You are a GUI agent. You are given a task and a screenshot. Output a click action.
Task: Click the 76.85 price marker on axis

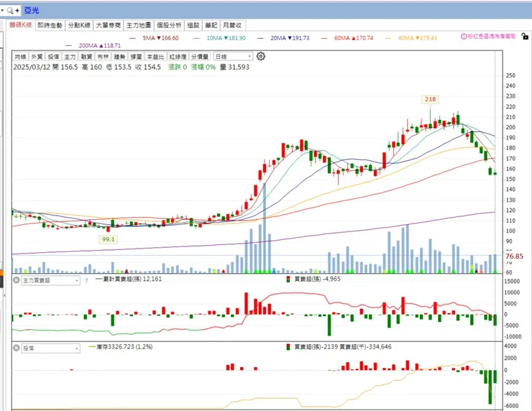click(x=514, y=256)
